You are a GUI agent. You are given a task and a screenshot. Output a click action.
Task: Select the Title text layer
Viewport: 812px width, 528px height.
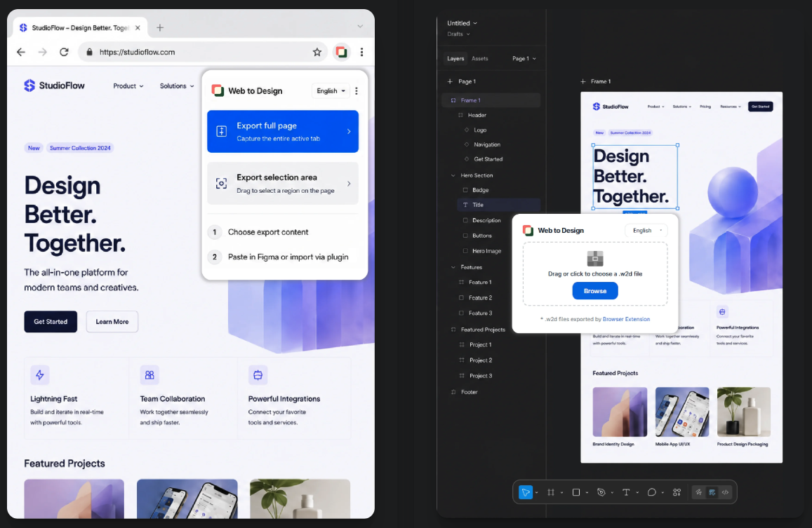click(x=498, y=205)
